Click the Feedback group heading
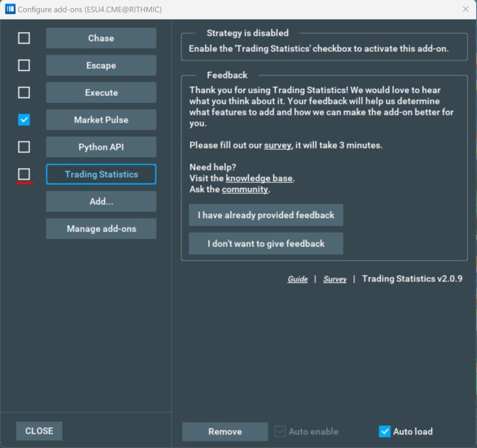477x448 pixels. 227,75
